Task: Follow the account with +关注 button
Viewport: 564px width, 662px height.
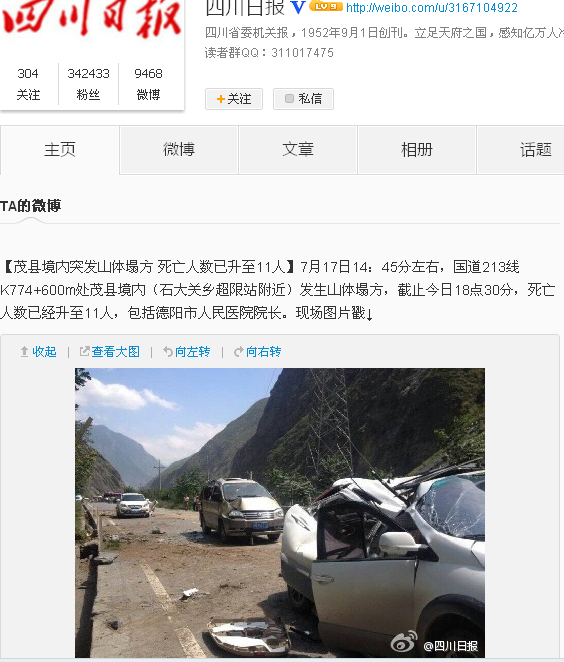Action: pos(234,99)
